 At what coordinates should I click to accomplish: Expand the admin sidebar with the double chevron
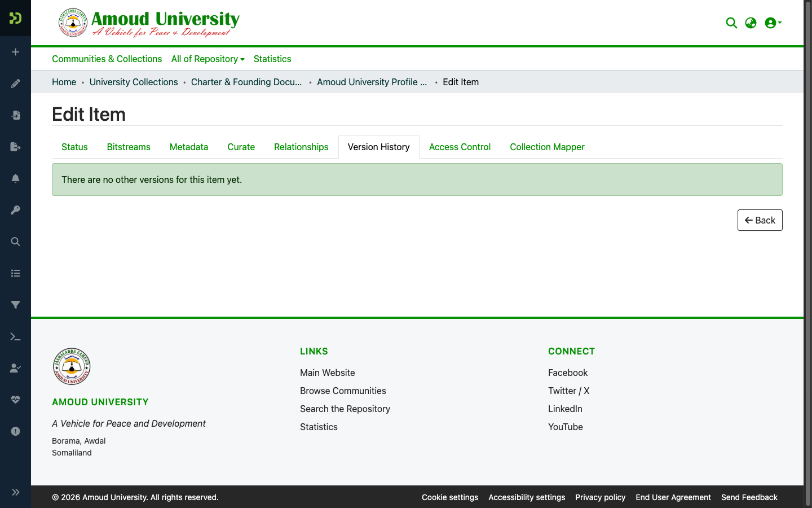point(15,492)
